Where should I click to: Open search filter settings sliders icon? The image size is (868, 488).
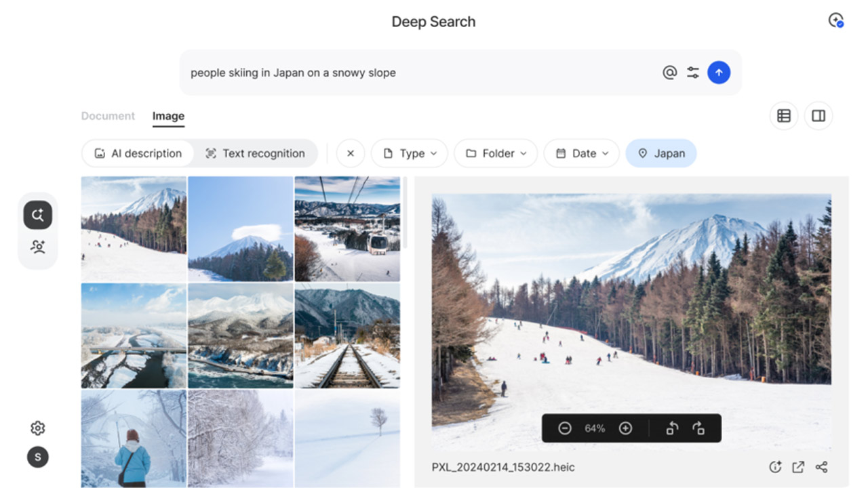[693, 73]
